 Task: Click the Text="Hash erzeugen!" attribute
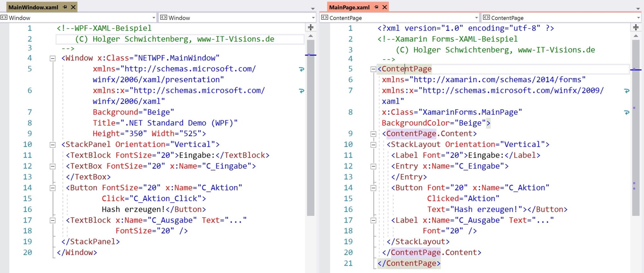(475, 210)
